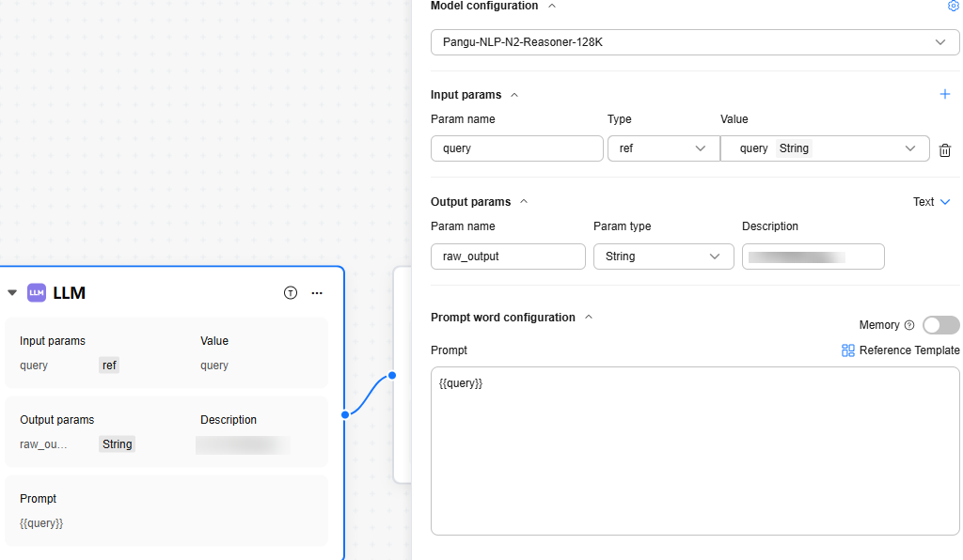Click inside the Prompt text area
This screenshot has width=963, height=560.
(x=695, y=451)
